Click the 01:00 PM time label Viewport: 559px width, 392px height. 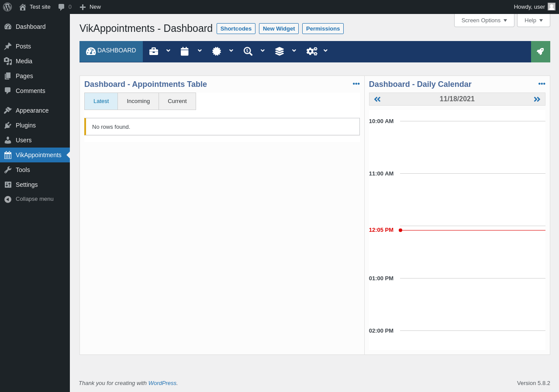[x=381, y=279]
